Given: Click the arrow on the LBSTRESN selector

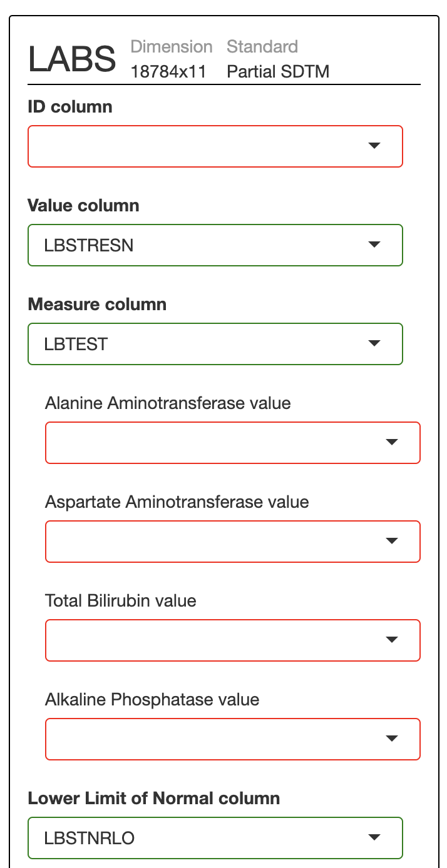Looking at the screenshot, I should pyautogui.click(x=374, y=245).
